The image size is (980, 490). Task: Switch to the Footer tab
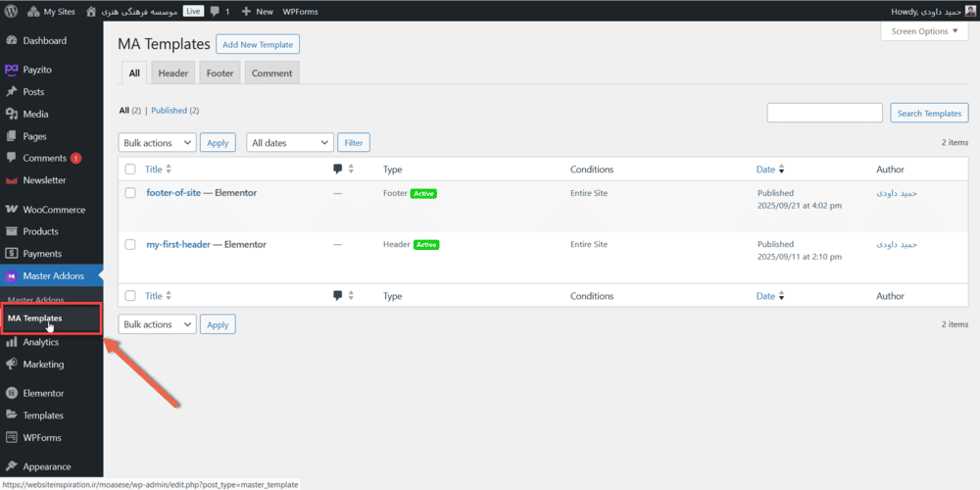(x=220, y=73)
